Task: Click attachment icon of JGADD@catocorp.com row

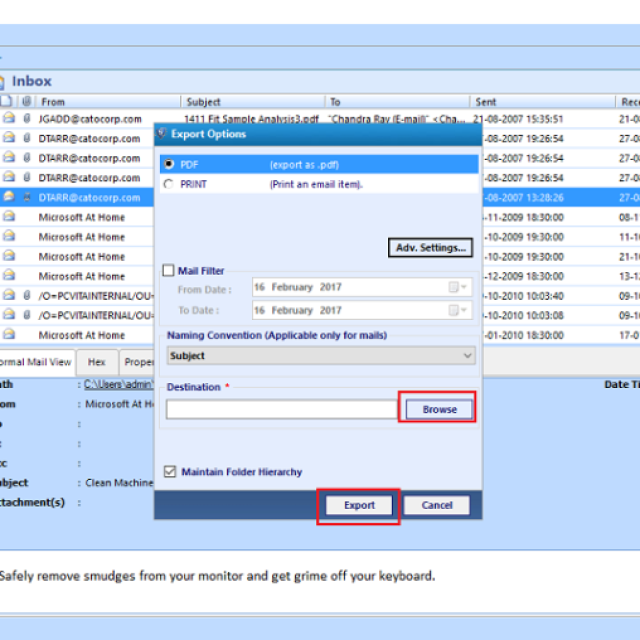Action: (27, 119)
